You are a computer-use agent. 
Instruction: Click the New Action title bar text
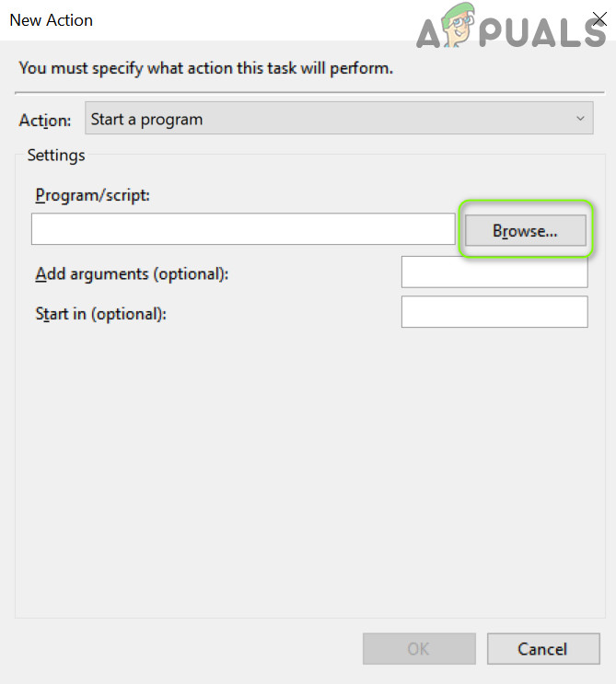point(52,19)
